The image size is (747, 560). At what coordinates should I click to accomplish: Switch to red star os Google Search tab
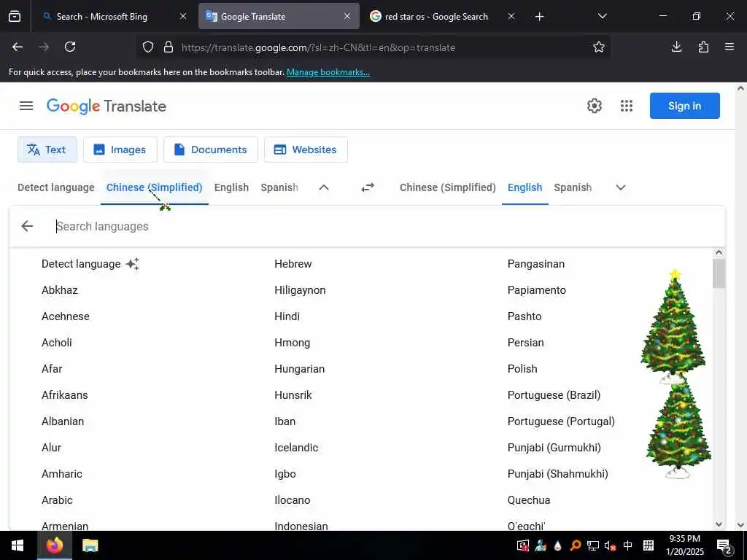click(x=436, y=16)
